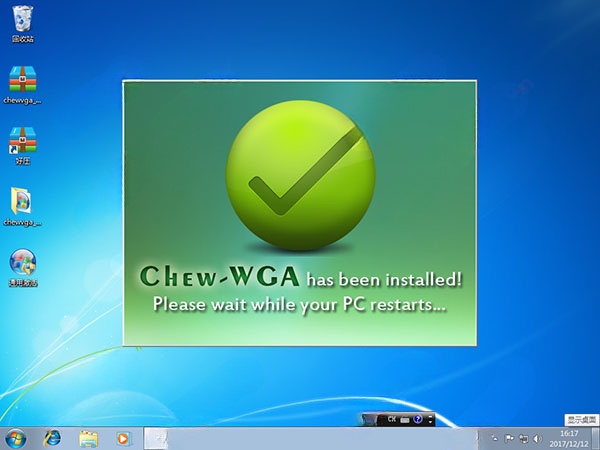Open language bar options arrow
Image resolution: width=600 pixels, height=450 pixels.
[430, 420]
